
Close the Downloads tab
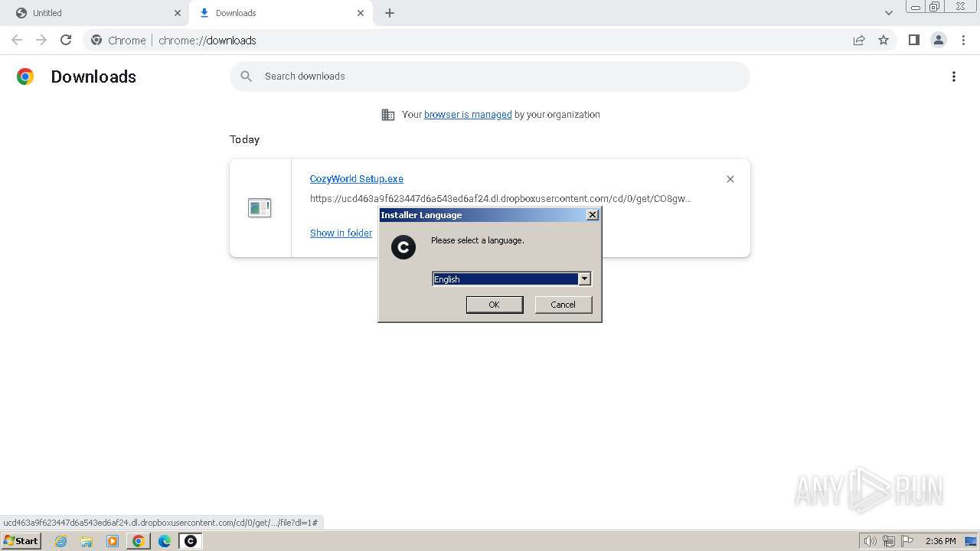pyautogui.click(x=361, y=13)
